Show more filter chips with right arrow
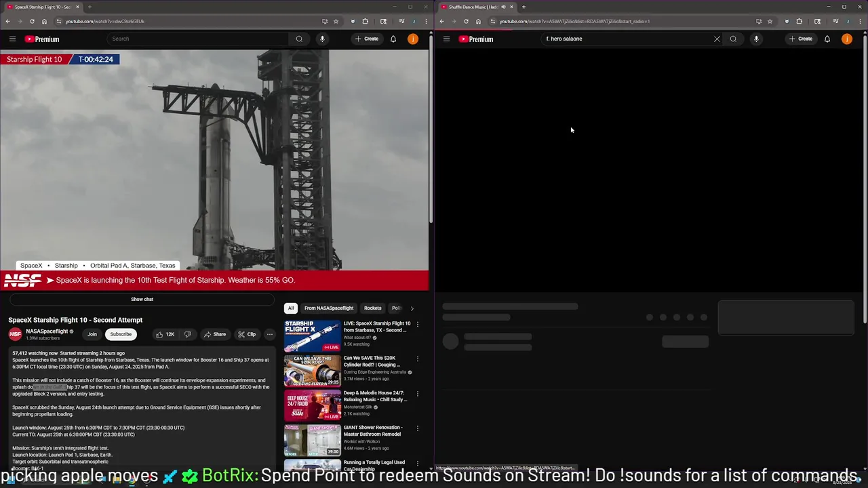868x488 pixels. tap(412, 308)
